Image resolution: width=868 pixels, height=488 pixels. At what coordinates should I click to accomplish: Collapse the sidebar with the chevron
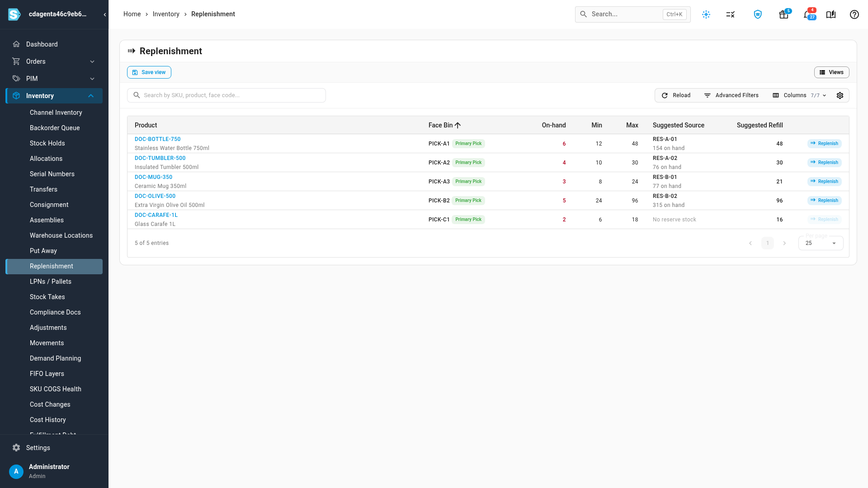(x=105, y=14)
